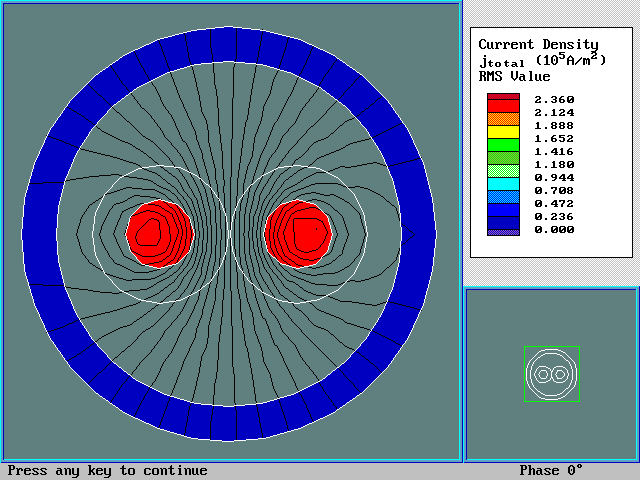Click the point where both insulation circles touch
Screen dimensions: 640x480
[x=229, y=232]
